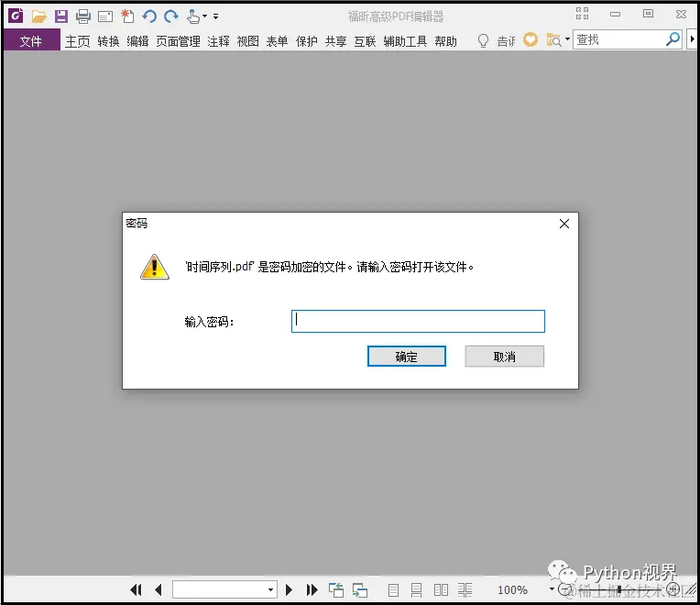
Task: Click the Print icon in quick toolbar
Action: 83,17
